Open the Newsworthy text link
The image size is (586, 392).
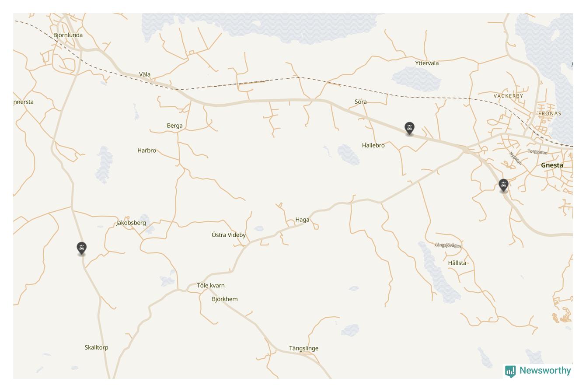click(x=545, y=371)
